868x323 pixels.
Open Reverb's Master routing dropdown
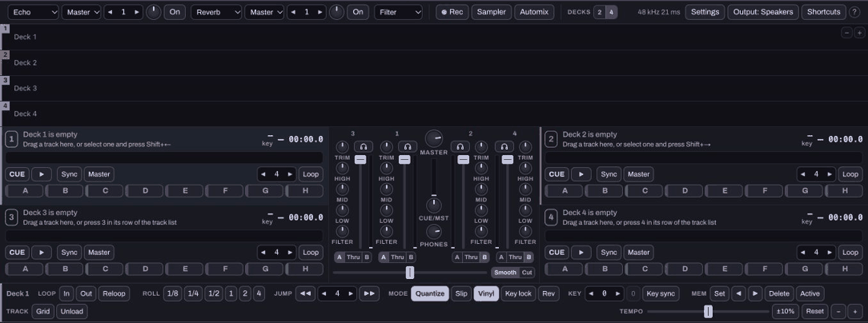click(264, 12)
